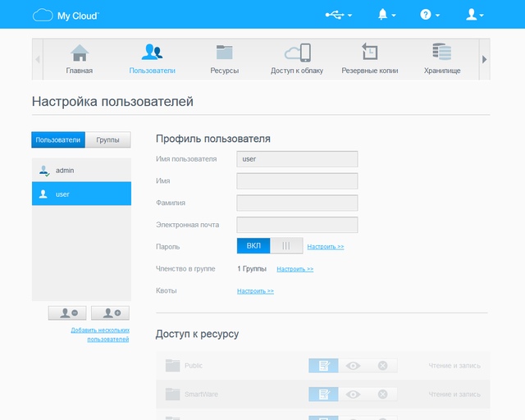Set read-only eye access for Public
Viewport: 525px width, 420px height.
click(x=353, y=365)
